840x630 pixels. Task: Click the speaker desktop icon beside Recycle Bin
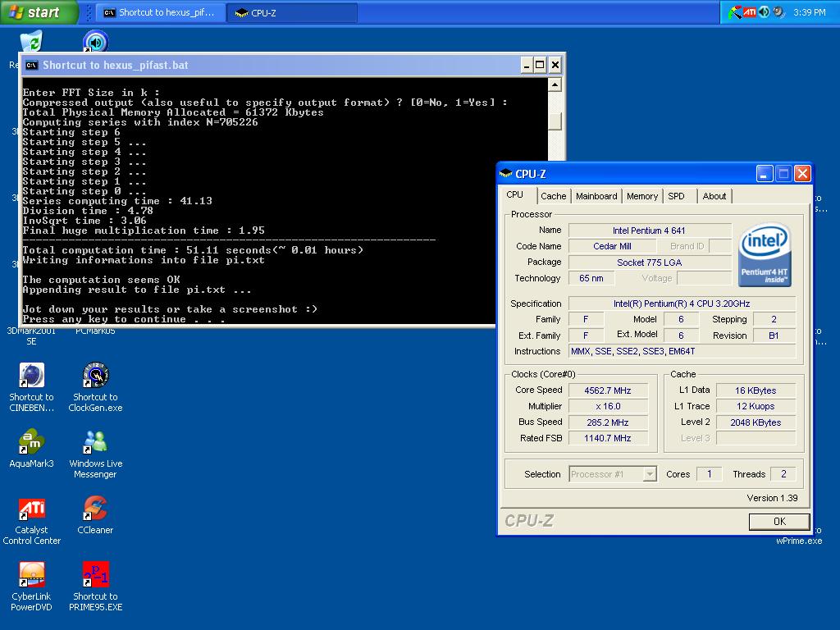[x=96, y=41]
